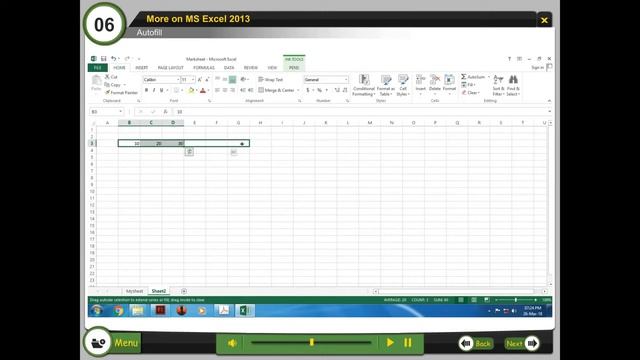Undo the last action in Excel
This screenshot has width=640, height=360.
[114, 59]
